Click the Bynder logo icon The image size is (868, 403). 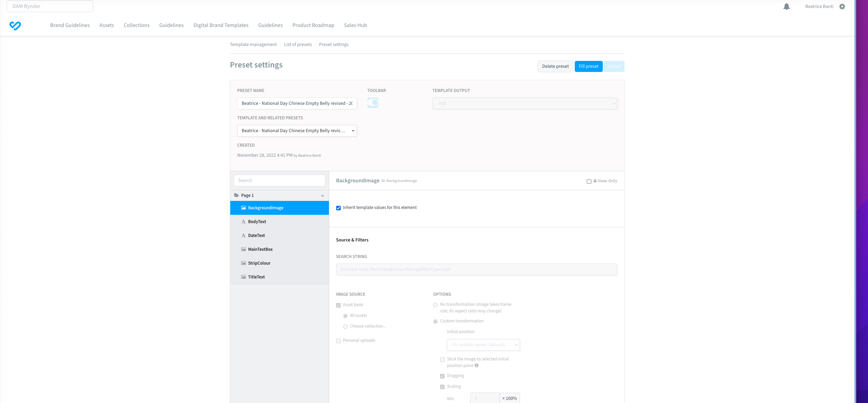15,26
